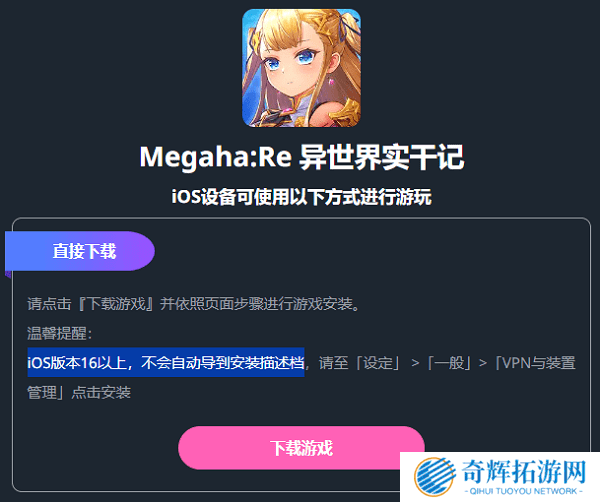Click the pink 下载游戏 button

[x=301, y=448]
